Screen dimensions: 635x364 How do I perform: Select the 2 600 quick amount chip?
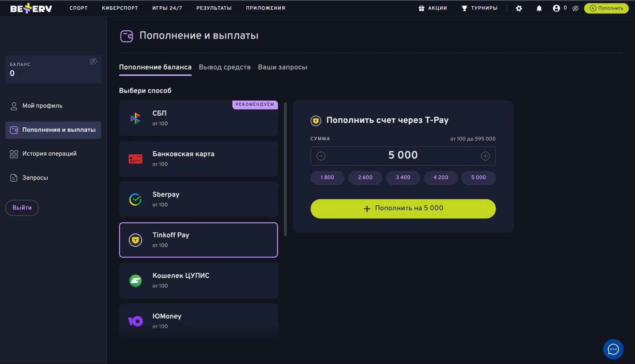point(365,178)
